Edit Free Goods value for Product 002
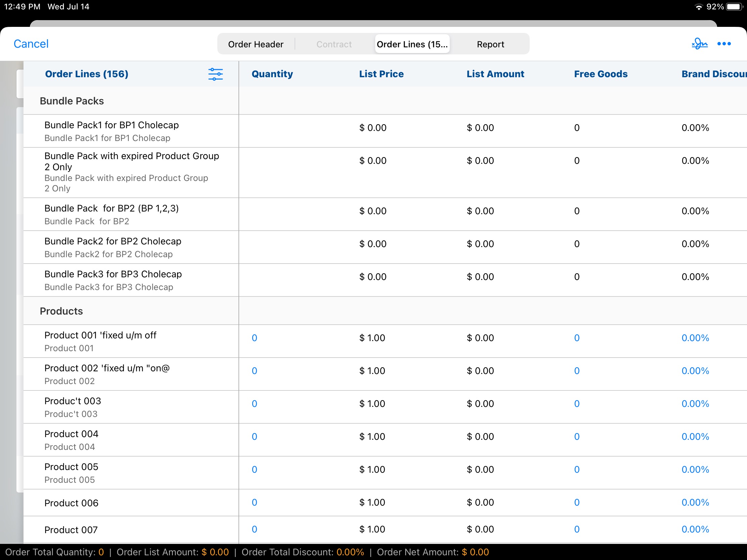 (x=576, y=371)
